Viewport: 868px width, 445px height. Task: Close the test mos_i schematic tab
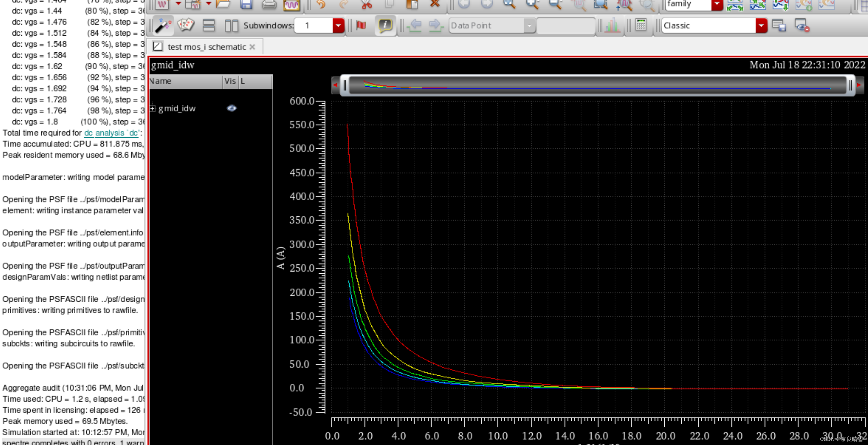pos(252,47)
